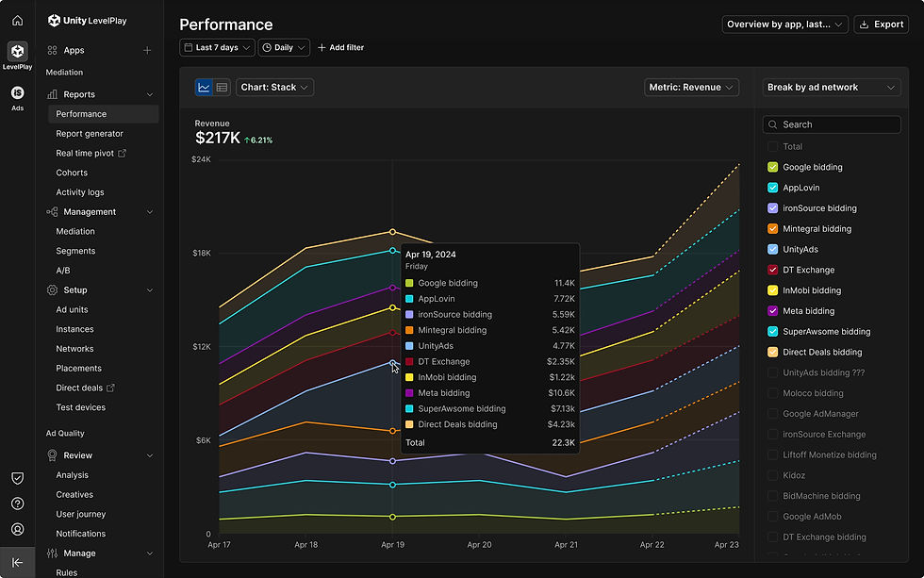Open the Break by ad network dropdown
924x578 pixels.
pos(832,87)
